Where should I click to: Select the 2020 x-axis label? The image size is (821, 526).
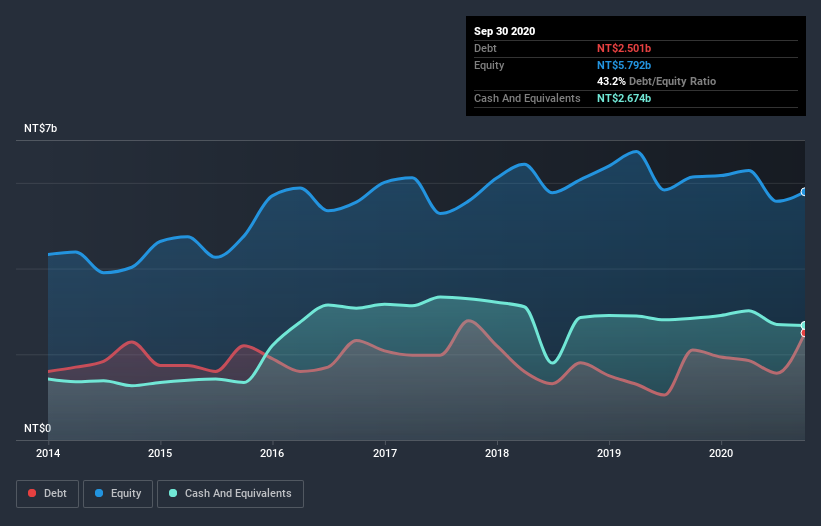point(721,453)
